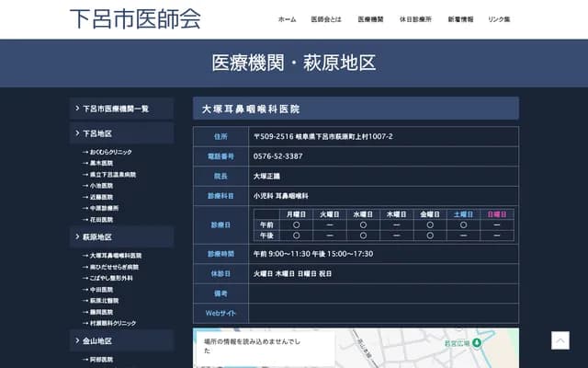This screenshot has height=368, width=588.
Task: Open the リンク集 navigation item
Action: pyautogui.click(x=500, y=19)
